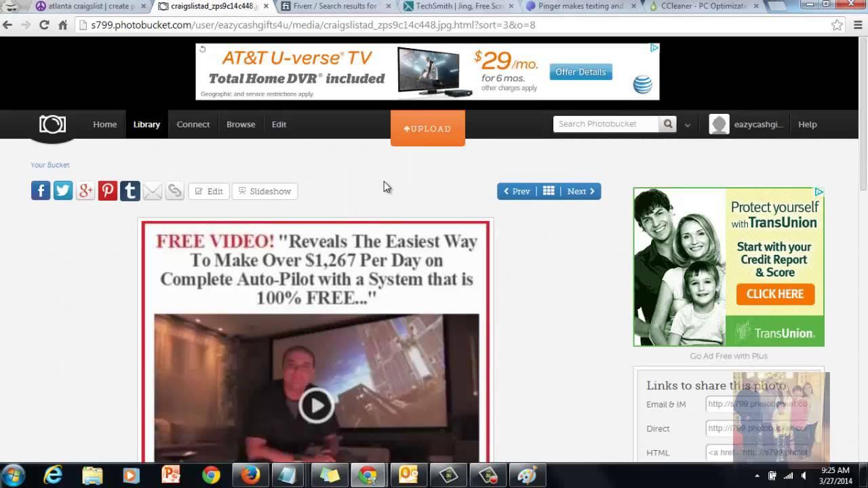Focus the Search Photobucket field
The image size is (868, 488).
click(606, 124)
